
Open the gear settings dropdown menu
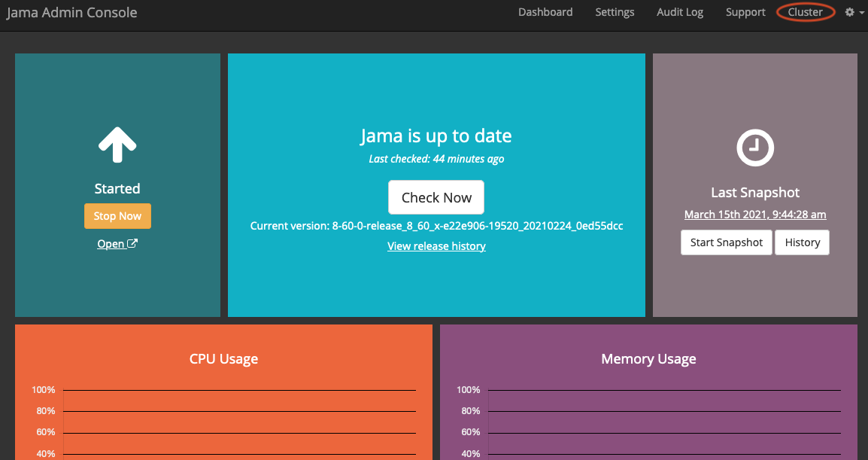point(854,12)
